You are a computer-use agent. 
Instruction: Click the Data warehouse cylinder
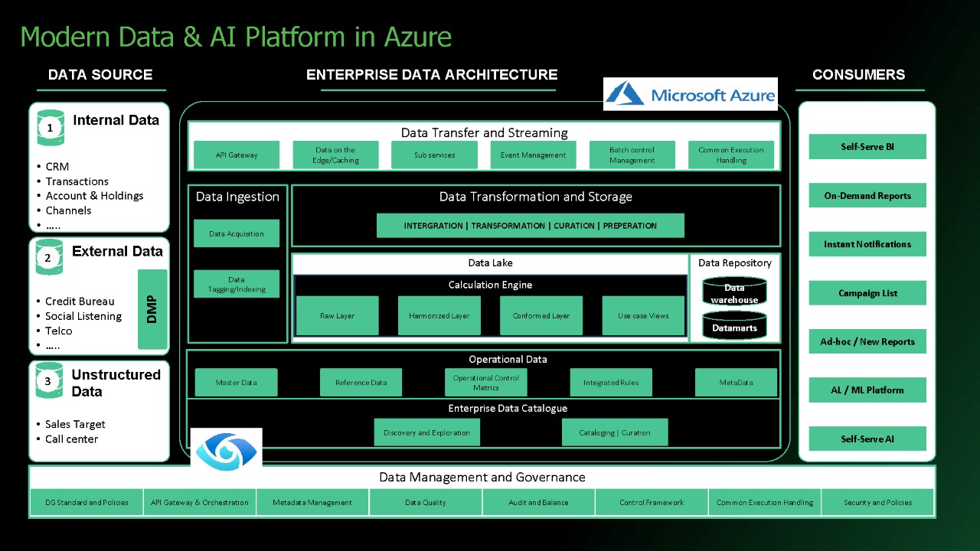(x=734, y=292)
